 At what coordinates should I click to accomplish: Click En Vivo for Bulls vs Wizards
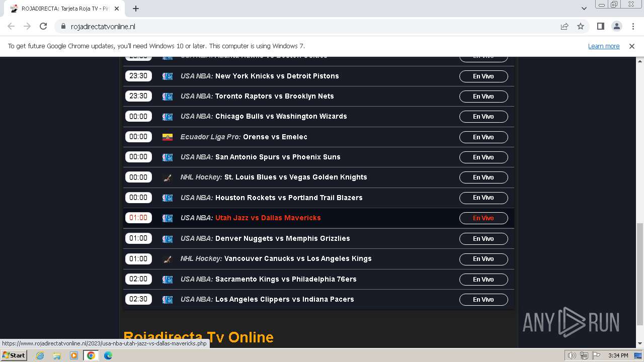click(x=484, y=117)
